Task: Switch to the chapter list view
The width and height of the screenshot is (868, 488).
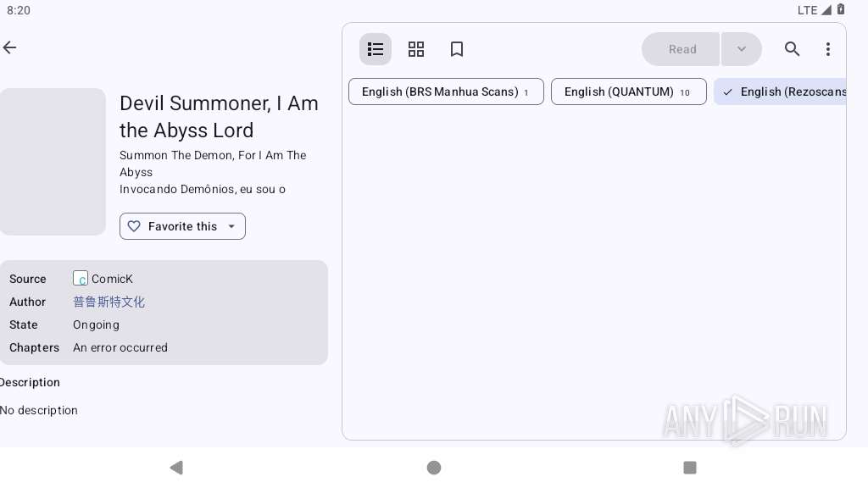Action: [x=376, y=49]
